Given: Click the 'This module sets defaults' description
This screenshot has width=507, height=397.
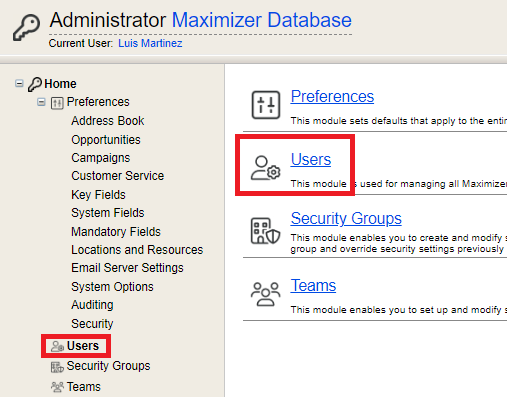Looking at the screenshot, I should tap(399, 121).
